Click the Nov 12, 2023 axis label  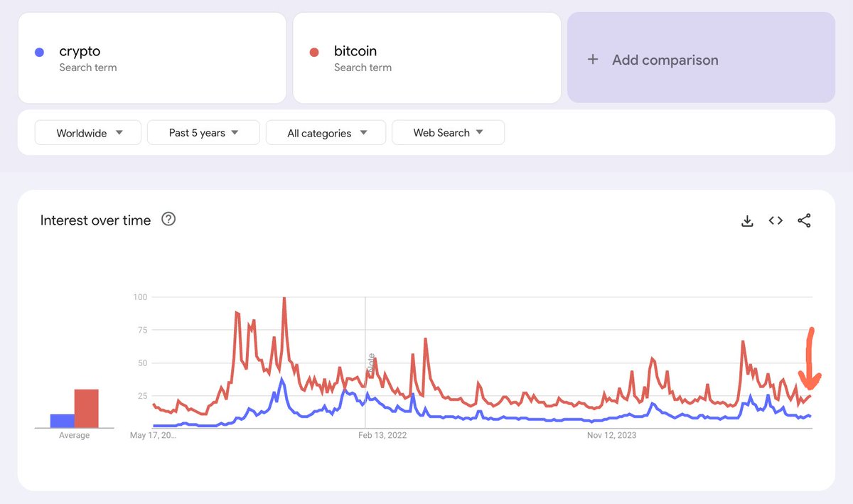click(x=611, y=435)
